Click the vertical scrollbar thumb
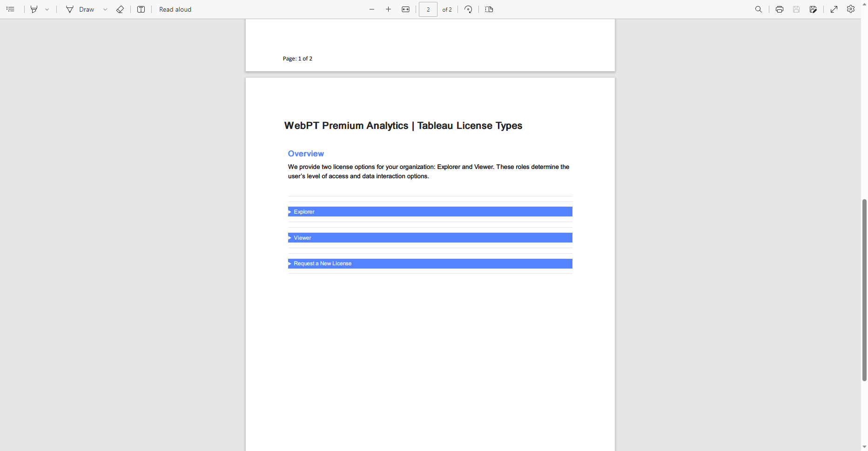 tap(864, 290)
